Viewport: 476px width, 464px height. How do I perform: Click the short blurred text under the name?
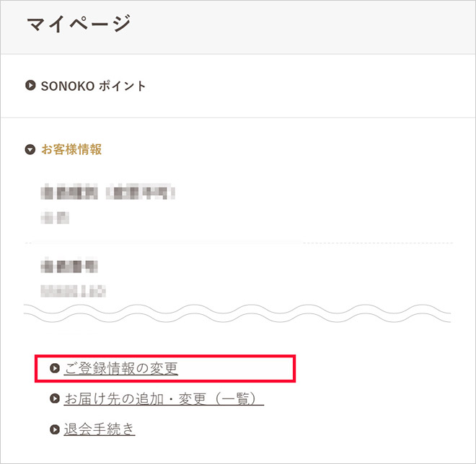[55, 218]
